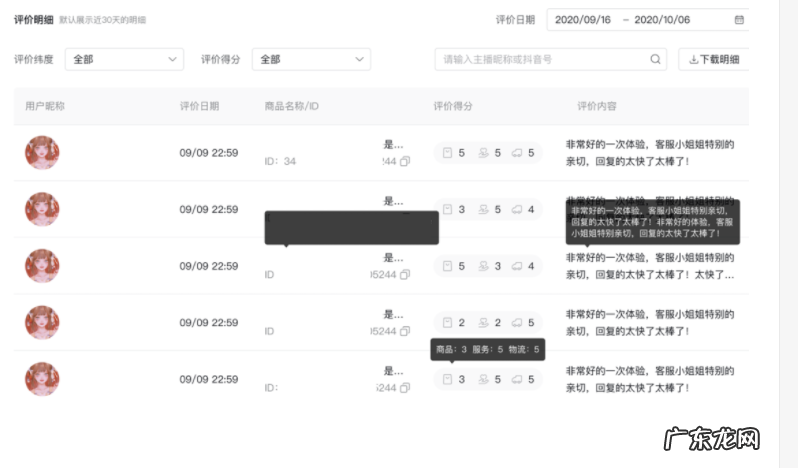The height and width of the screenshot is (468, 798).
Task: Click the product score icon in the 3 5 4 row
Action: [x=447, y=209]
